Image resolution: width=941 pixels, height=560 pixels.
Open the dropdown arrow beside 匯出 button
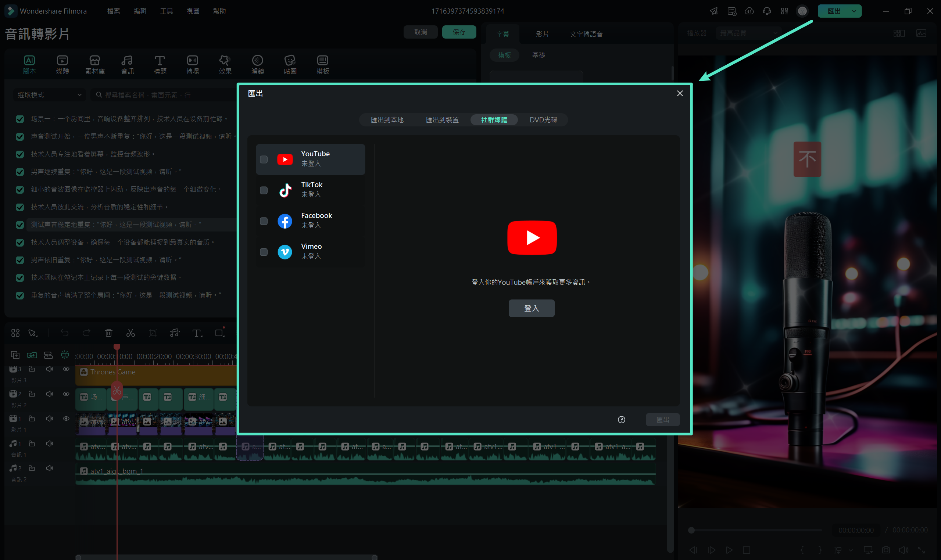pyautogui.click(x=854, y=11)
